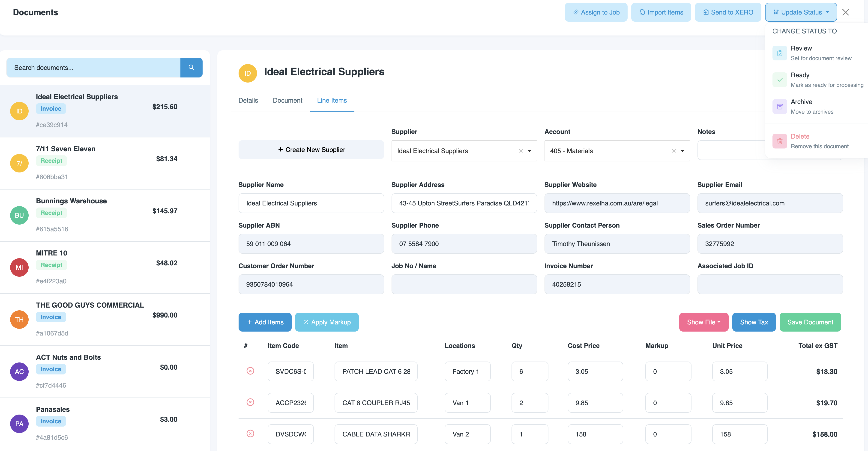Image resolution: width=868 pixels, height=451 pixels.
Task: Click the Ready checkmark icon
Action: [779, 80]
